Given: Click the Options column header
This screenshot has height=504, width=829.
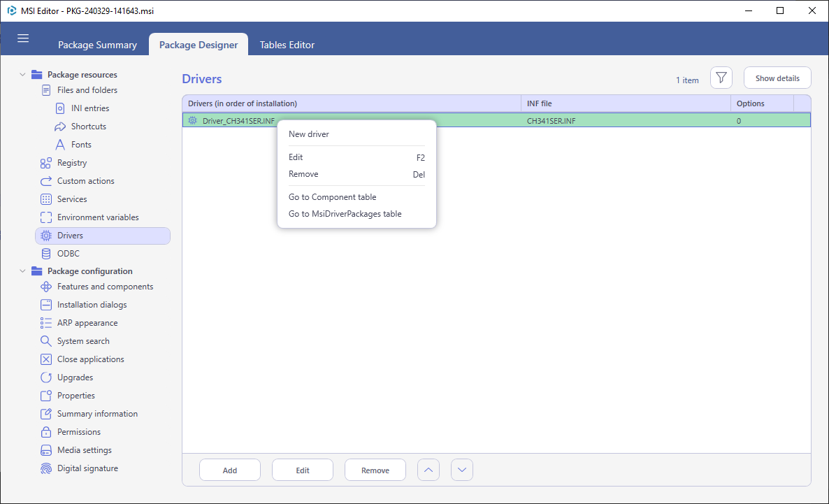Looking at the screenshot, I should [763, 103].
